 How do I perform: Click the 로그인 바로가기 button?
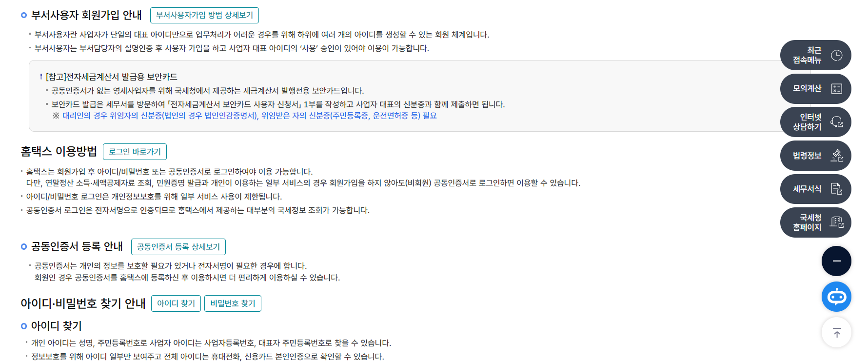click(135, 152)
